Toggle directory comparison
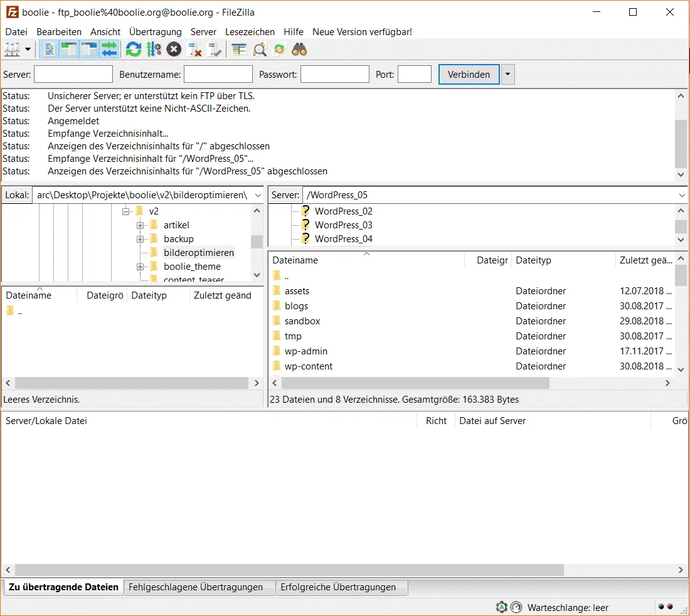690x616 pixels. click(x=260, y=50)
